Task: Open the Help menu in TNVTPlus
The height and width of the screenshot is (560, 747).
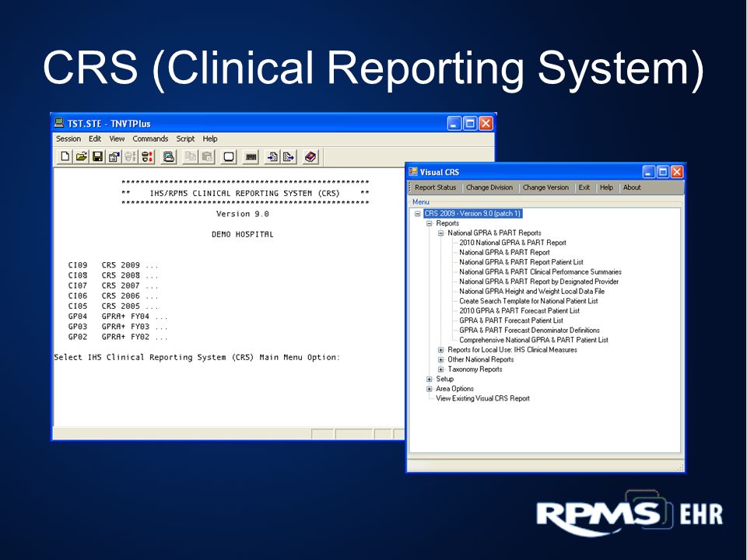Action: (x=210, y=138)
